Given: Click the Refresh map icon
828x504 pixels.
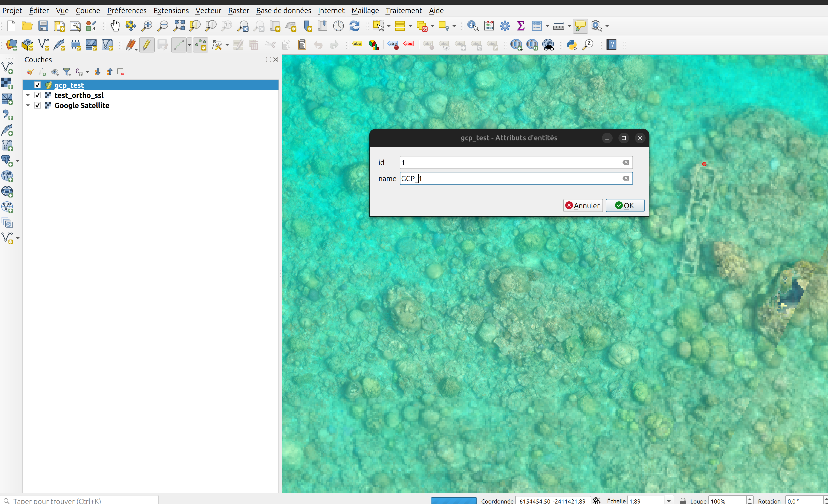Looking at the screenshot, I should (354, 26).
